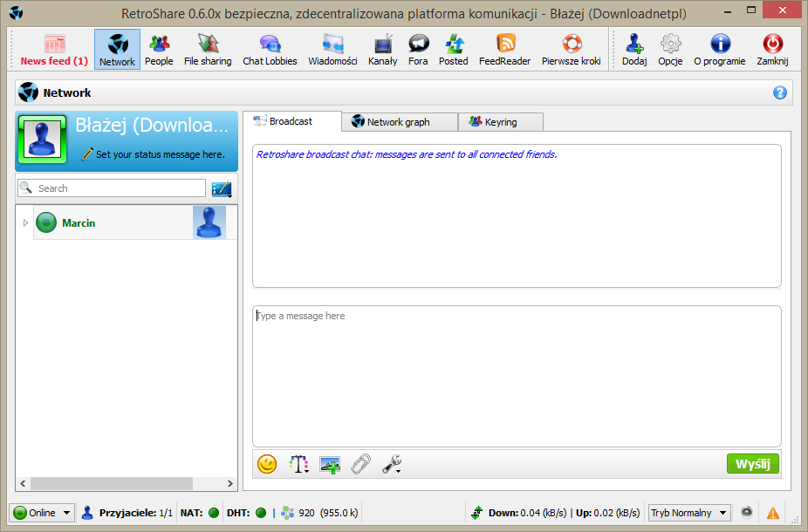This screenshot has width=808, height=532.
Task: Click Zamknij power icon to quit
Action: point(772,50)
